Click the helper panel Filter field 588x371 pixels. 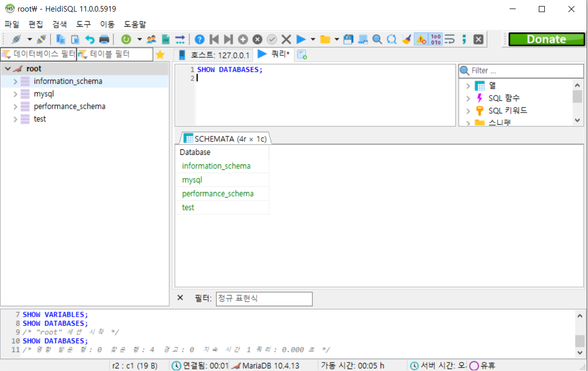[x=521, y=70]
